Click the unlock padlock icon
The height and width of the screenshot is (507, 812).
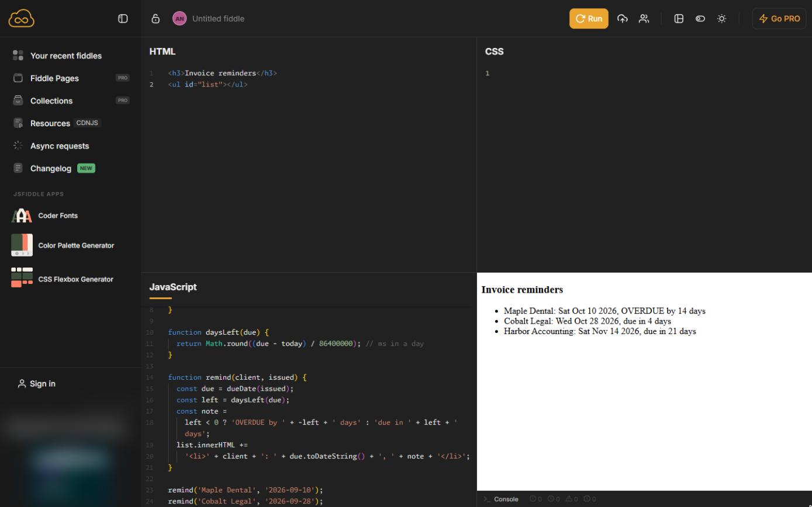pos(156,19)
